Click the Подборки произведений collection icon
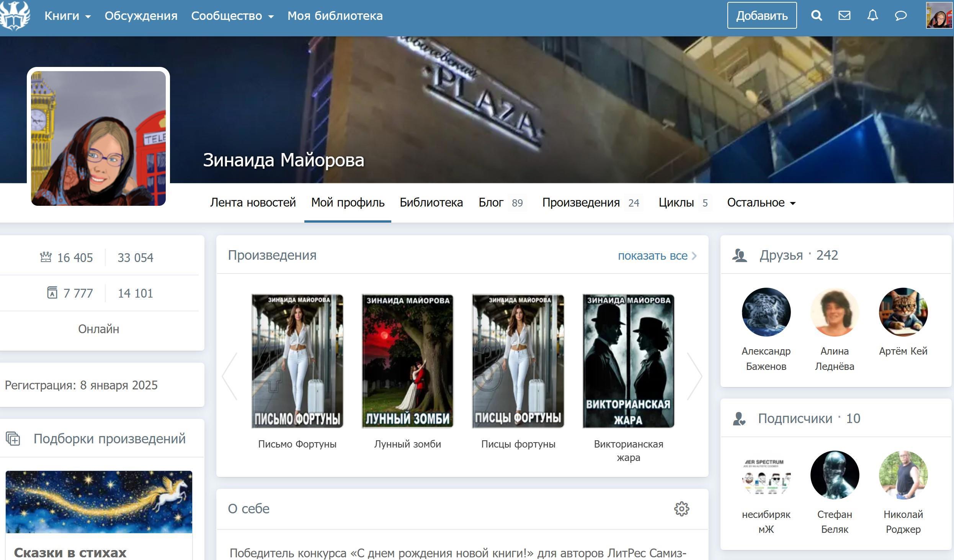 13,439
